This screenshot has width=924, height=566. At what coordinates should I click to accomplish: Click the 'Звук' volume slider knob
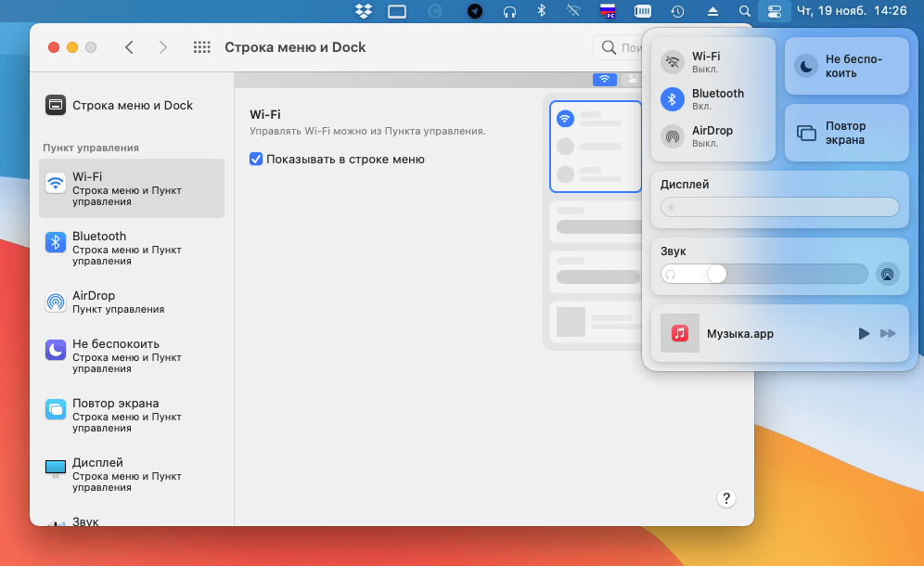(716, 274)
